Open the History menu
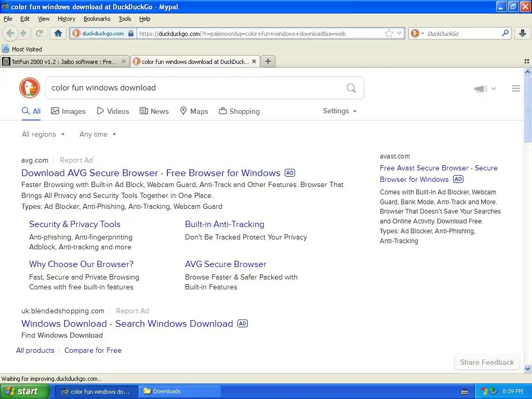 66,19
